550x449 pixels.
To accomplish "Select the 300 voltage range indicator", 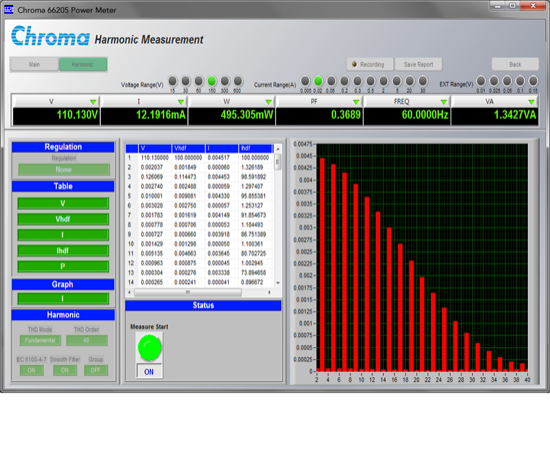I will tap(224, 81).
